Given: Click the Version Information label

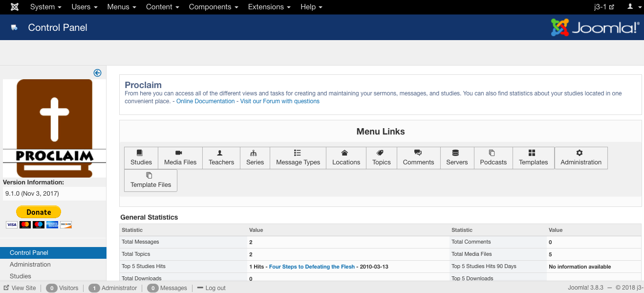Looking at the screenshot, I should click(x=33, y=182).
